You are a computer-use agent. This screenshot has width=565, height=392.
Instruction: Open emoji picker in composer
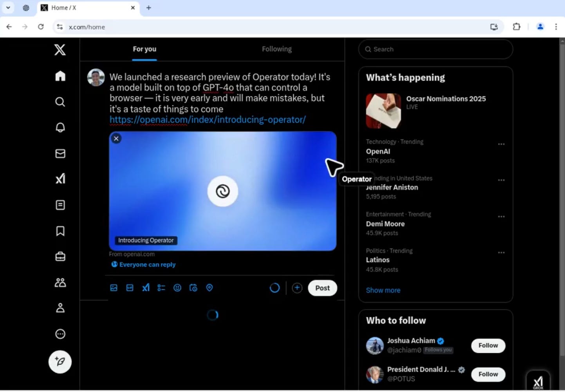177,288
